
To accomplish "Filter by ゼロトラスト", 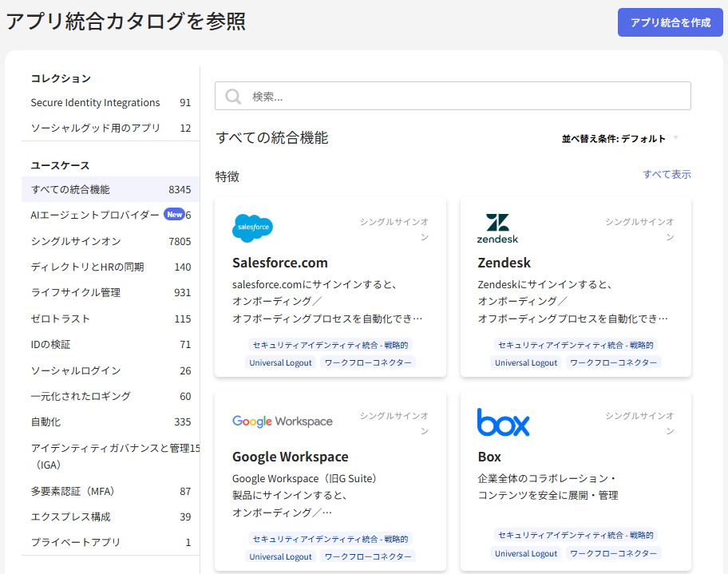I will (x=110, y=319).
